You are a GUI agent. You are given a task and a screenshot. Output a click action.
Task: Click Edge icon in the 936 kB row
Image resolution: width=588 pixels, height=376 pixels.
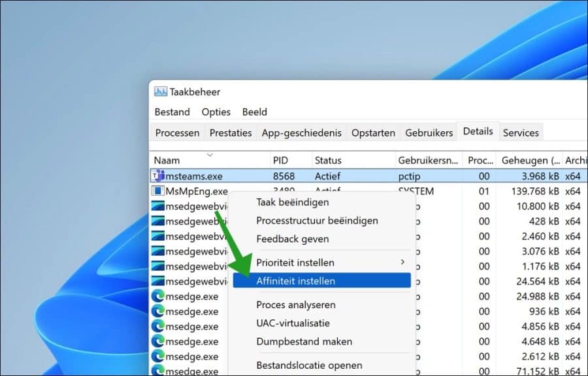click(x=158, y=311)
